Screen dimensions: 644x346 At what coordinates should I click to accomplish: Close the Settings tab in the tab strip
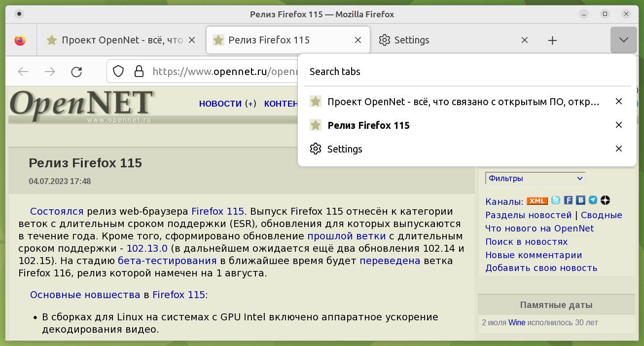(525, 40)
